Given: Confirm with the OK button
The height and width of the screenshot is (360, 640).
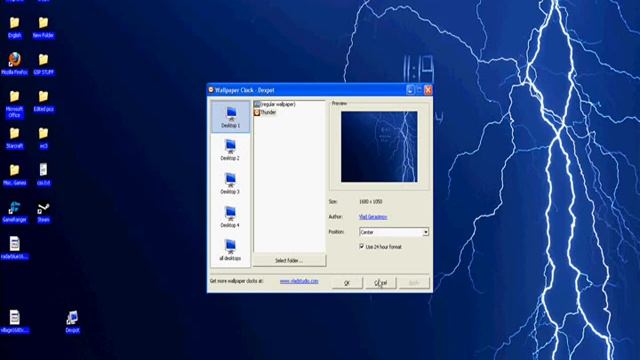Looking at the screenshot, I should [x=347, y=282].
